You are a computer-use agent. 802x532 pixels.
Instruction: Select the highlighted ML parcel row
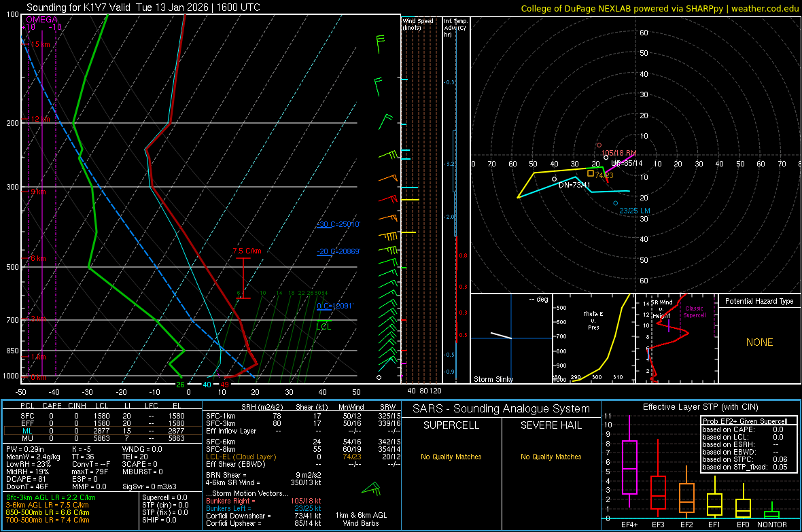click(103, 431)
